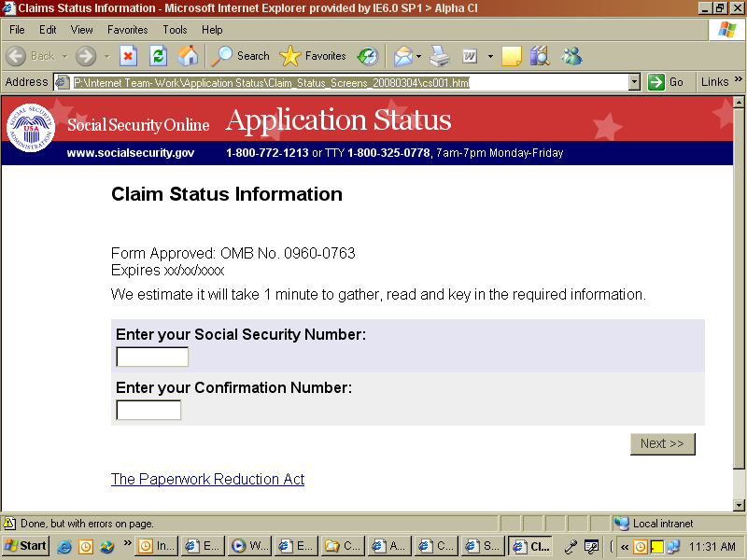Click the yellow note Discuss icon
The image size is (747, 560).
tap(512, 56)
